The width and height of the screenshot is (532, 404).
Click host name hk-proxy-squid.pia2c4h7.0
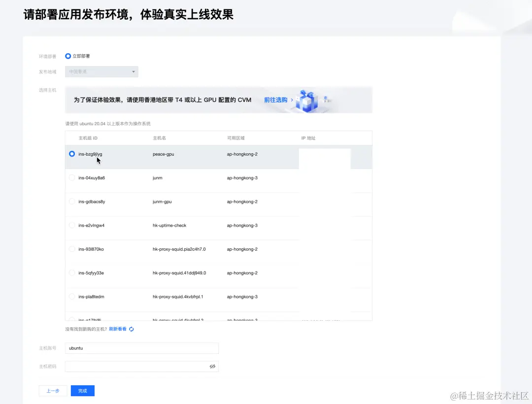[179, 249]
